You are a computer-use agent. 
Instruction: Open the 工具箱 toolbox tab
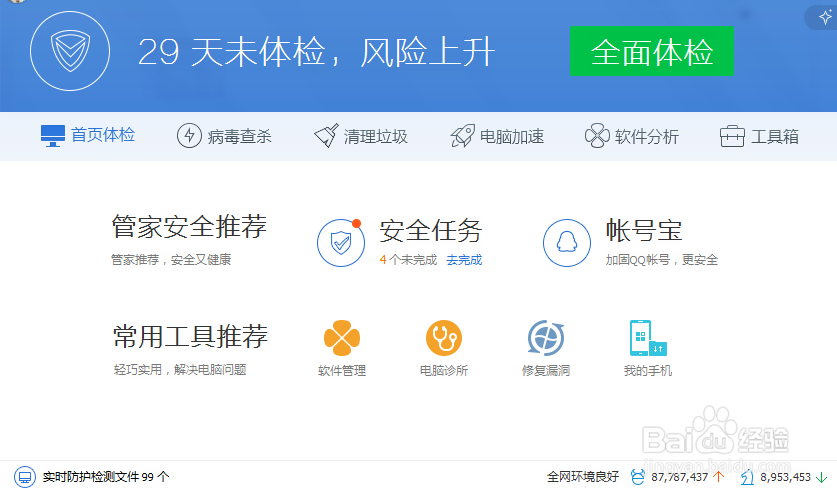tap(759, 136)
